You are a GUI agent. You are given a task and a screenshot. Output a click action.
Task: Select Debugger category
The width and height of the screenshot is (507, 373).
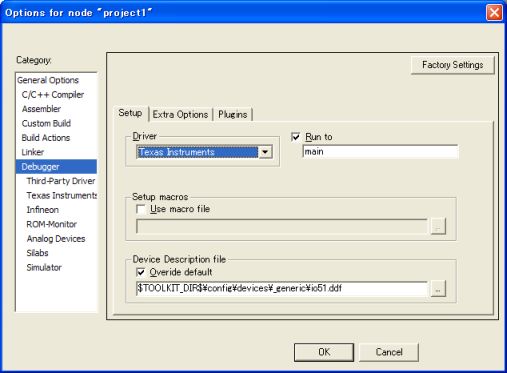click(56, 167)
